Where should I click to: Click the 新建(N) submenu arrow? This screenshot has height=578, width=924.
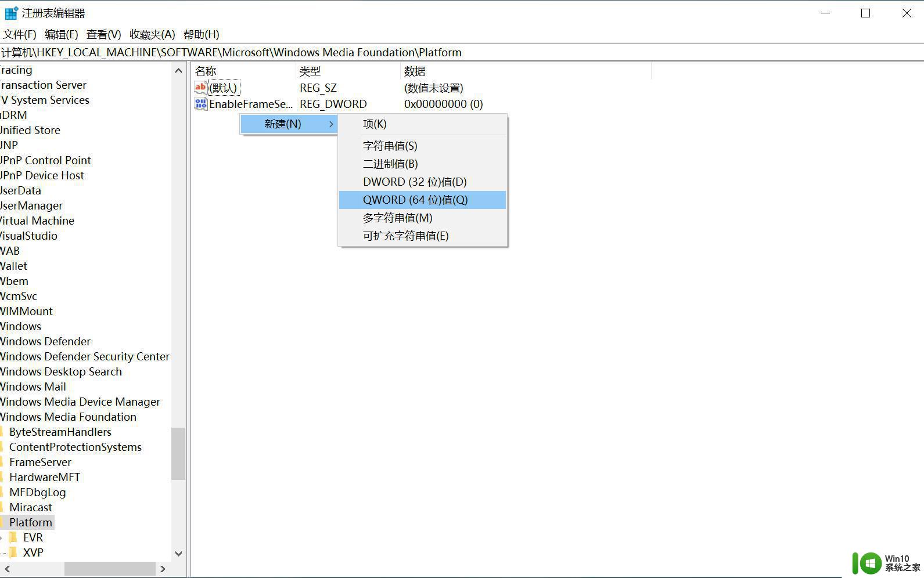pos(331,124)
